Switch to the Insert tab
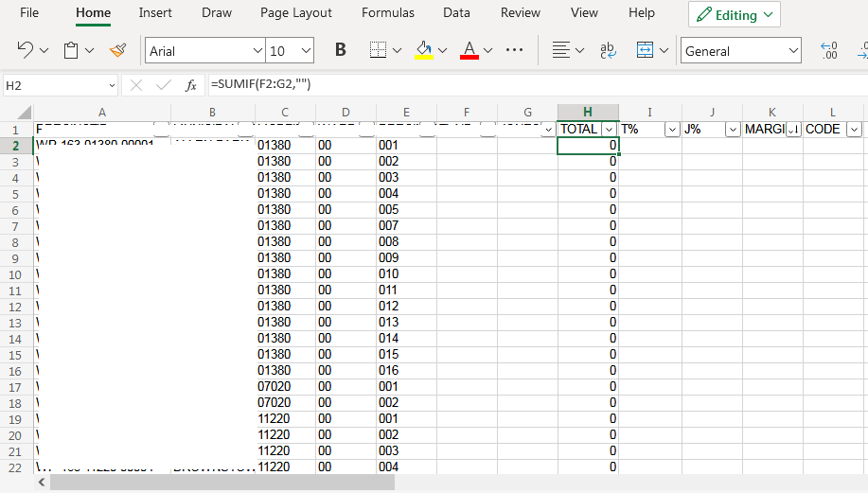Screen dimensions: 868x493 pos(155,12)
